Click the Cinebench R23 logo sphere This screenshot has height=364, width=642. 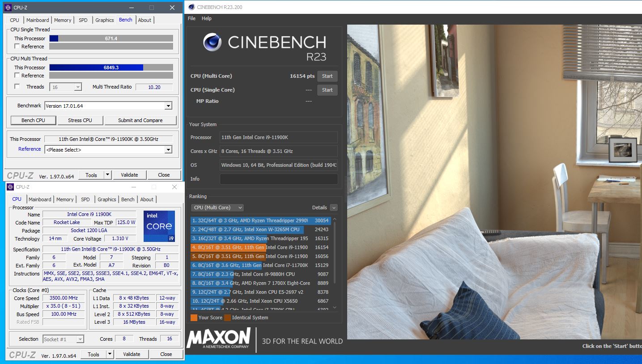(212, 42)
